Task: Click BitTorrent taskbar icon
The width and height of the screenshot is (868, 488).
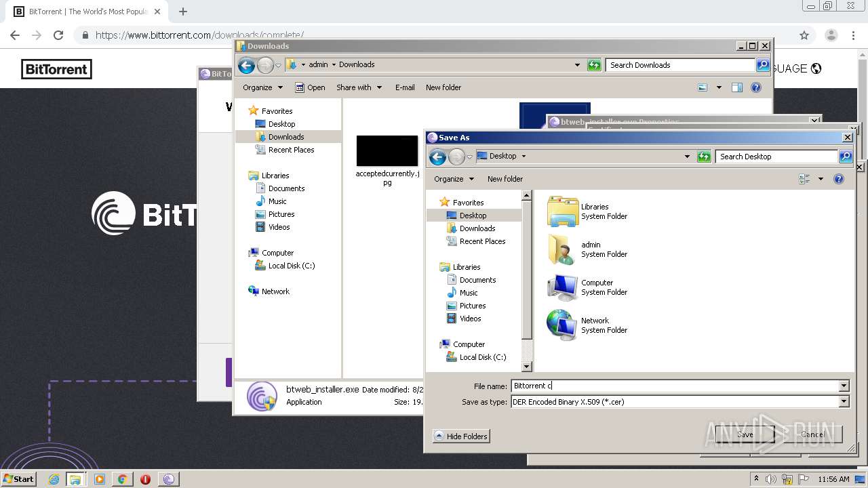Action: [169, 479]
